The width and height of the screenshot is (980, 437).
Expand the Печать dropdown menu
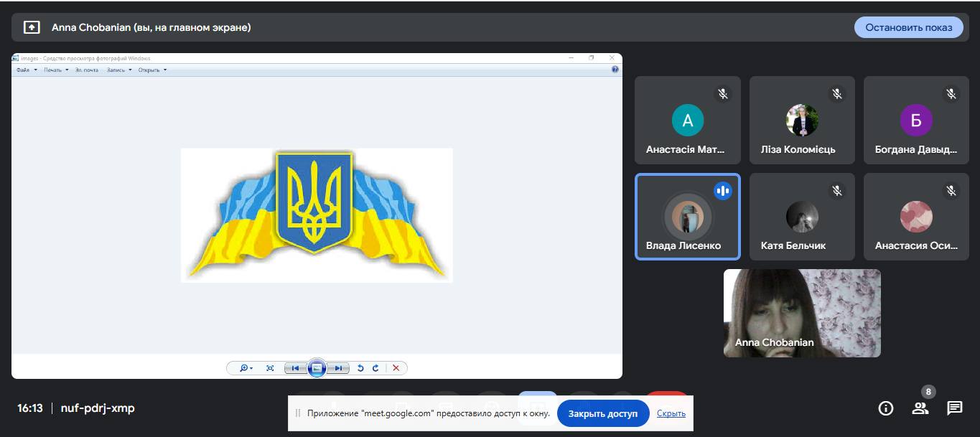pos(55,70)
